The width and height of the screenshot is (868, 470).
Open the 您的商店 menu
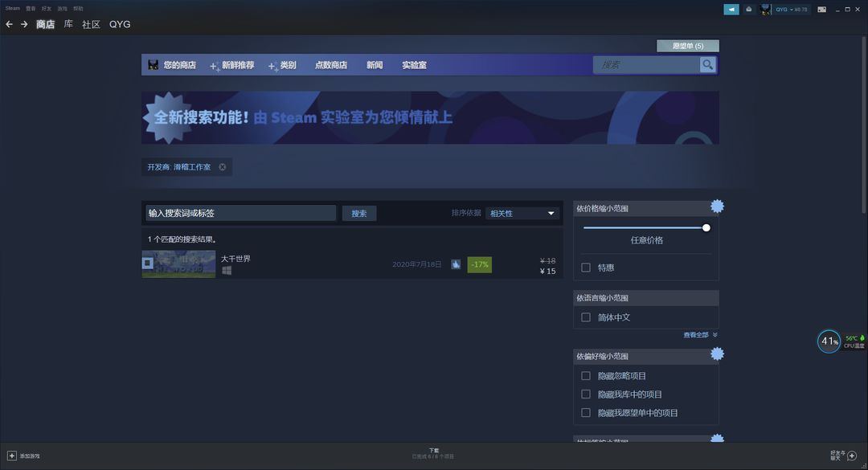click(x=179, y=65)
